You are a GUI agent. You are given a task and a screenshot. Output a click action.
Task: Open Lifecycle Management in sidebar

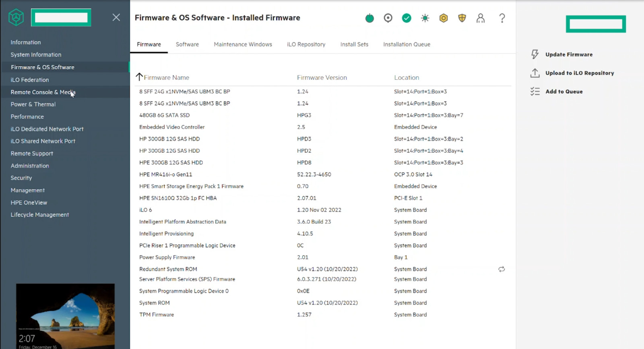click(x=40, y=215)
